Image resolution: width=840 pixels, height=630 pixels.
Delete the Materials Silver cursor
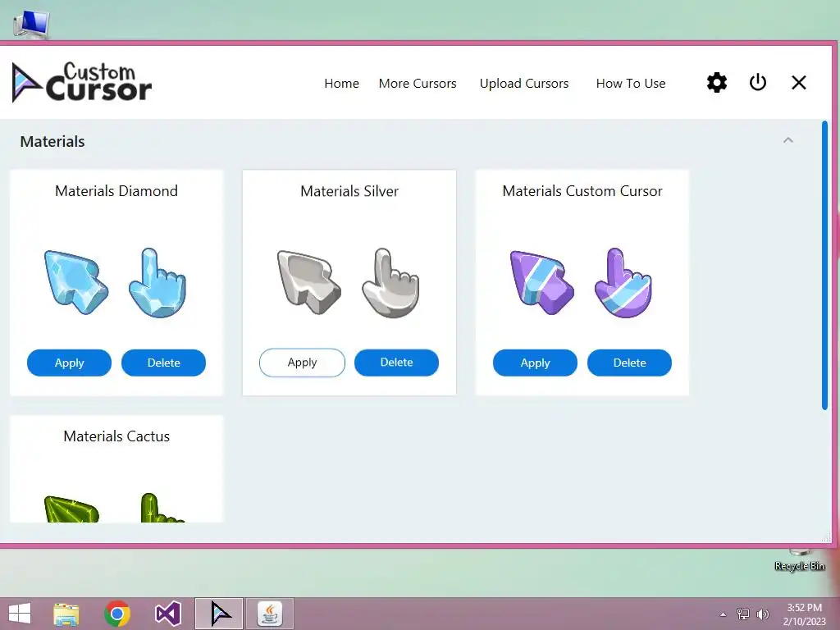pyautogui.click(x=396, y=362)
